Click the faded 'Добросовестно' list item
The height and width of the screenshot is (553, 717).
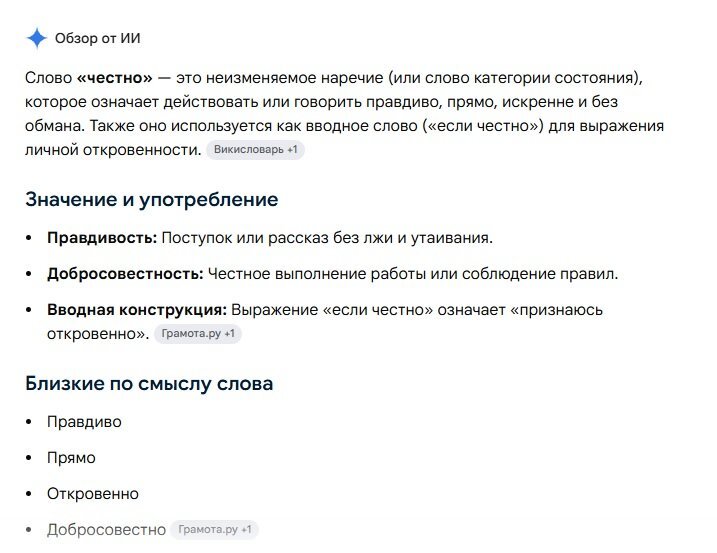(106, 530)
